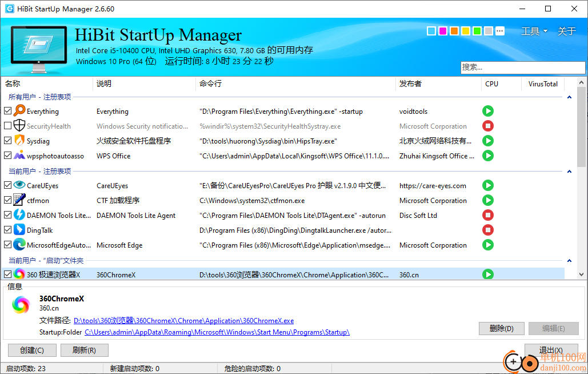Sort by the VirusTotal column header
Viewport: 588px width, 374px height.
click(x=543, y=83)
